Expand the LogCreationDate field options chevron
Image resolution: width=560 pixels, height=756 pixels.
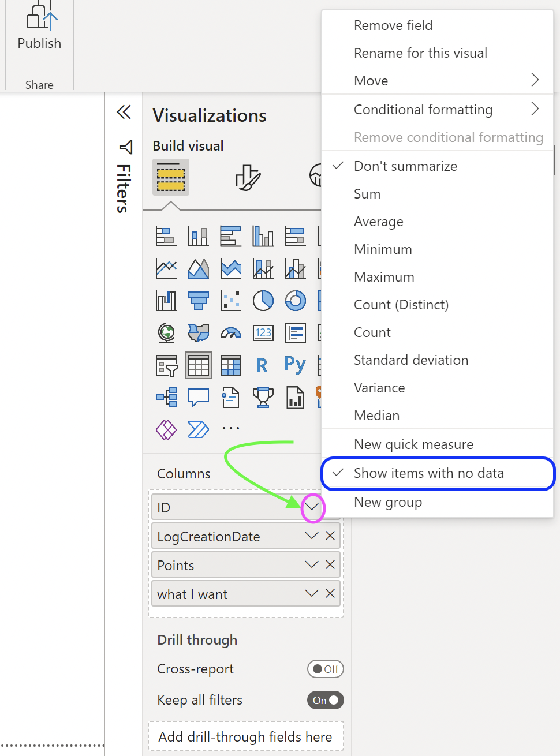(x=312, y=536)
